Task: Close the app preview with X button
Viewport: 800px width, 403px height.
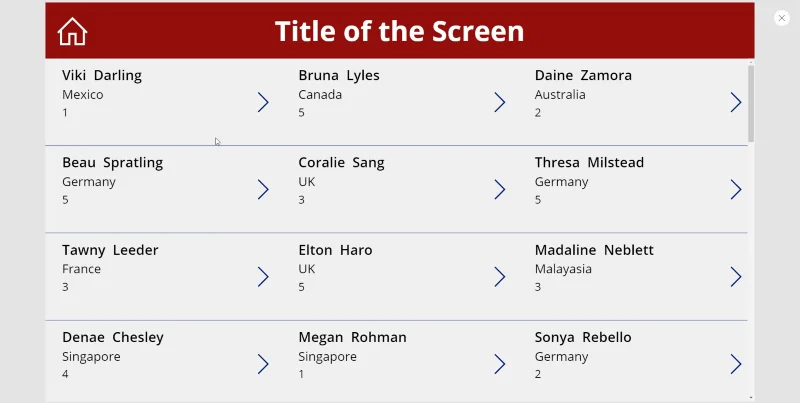Action: point(782,18)
